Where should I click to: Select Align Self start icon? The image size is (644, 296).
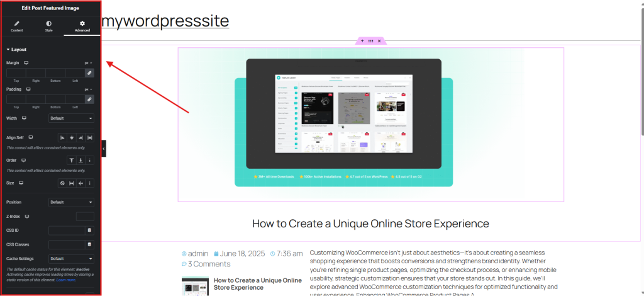tap(62, 137)
